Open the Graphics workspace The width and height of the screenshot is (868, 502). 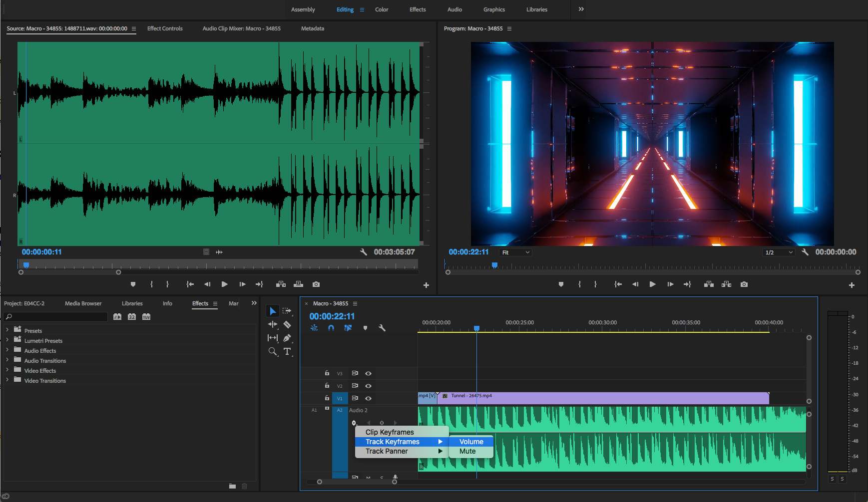tap(494, 9)
